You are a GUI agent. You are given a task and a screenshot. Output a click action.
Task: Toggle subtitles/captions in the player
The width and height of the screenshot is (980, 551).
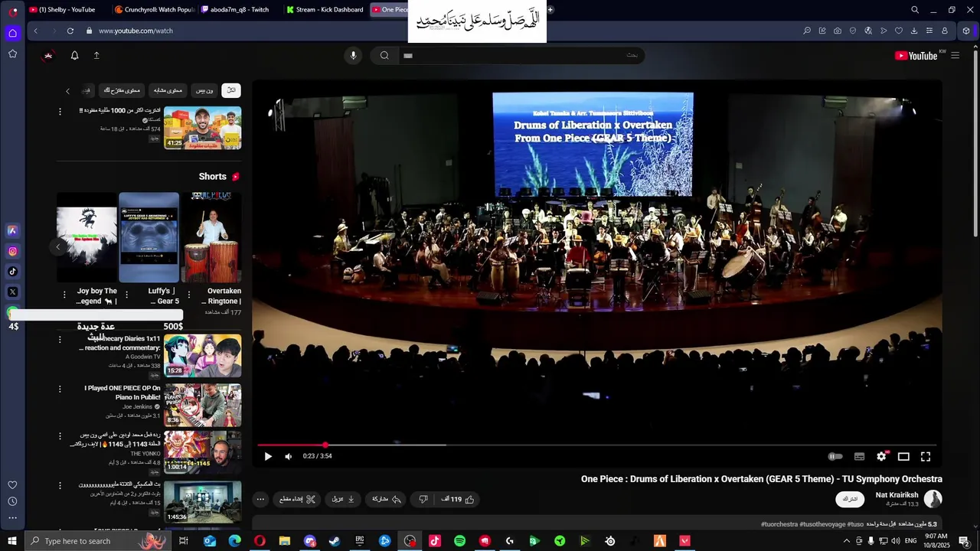tap(859, 456)
